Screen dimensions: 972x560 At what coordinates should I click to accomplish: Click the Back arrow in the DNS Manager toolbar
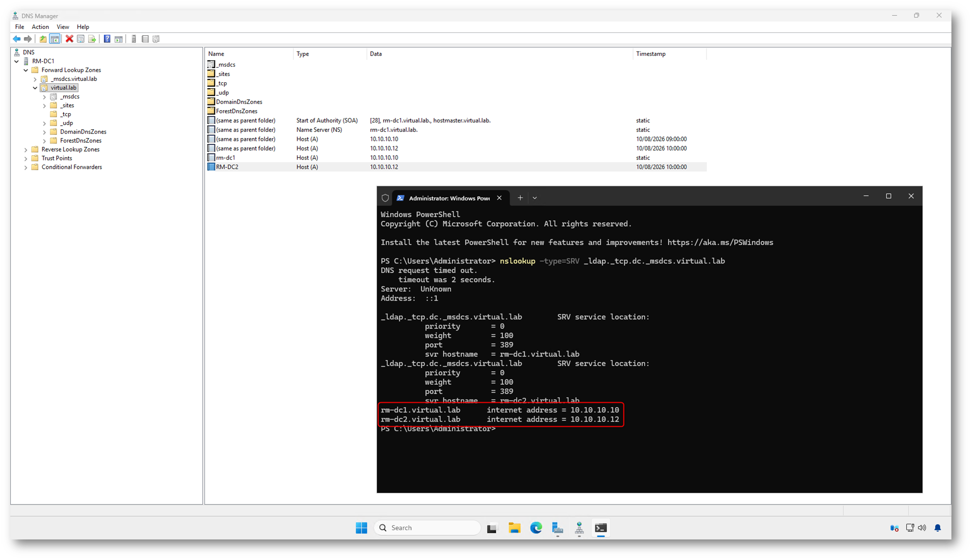click(x=17, y=39)
